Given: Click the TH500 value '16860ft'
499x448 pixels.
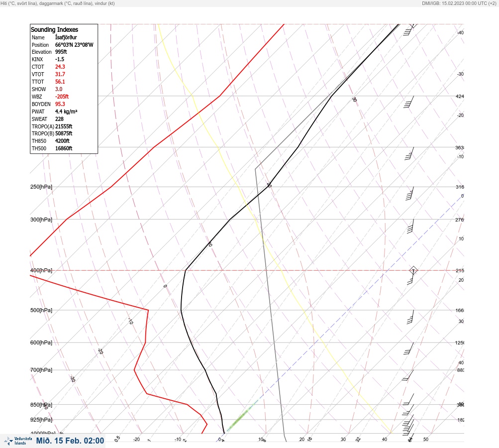Looking at the screenshot, I should (64, 148).
